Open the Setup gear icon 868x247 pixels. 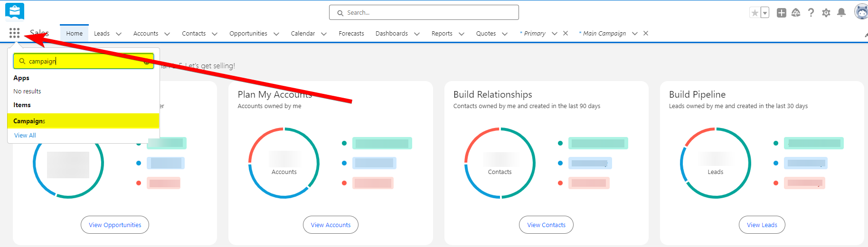pos(826,13)
